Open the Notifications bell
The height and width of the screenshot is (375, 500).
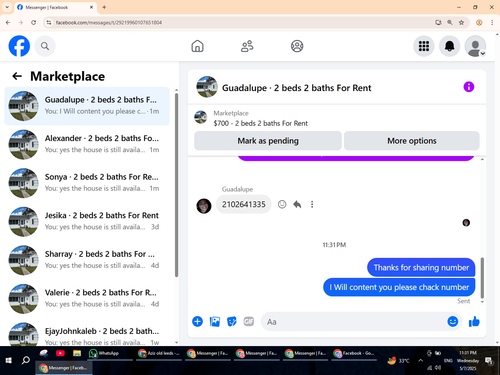(450, 46)
